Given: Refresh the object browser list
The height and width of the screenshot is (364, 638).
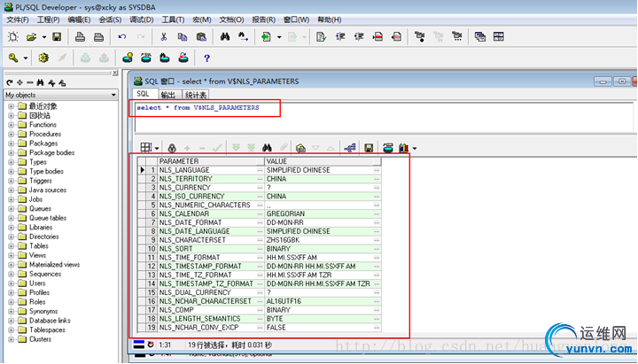Looking at the screenshot, I should coord(8,82).
